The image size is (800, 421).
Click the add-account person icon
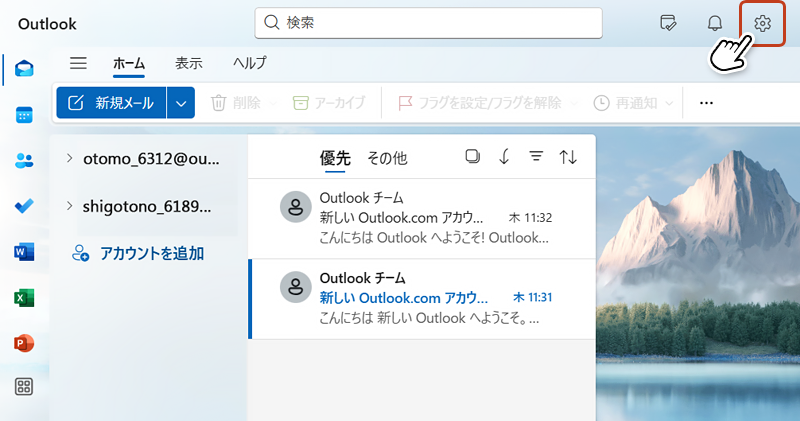coord(80,253)
